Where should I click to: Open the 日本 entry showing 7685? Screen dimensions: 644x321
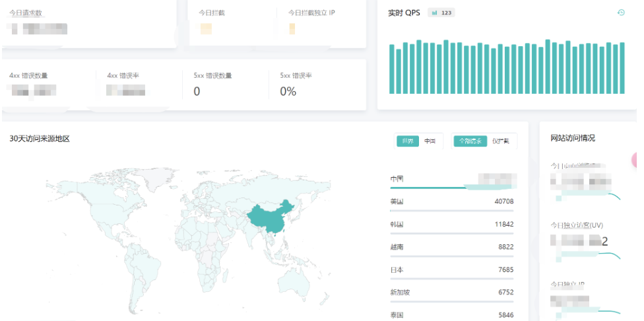451,270
